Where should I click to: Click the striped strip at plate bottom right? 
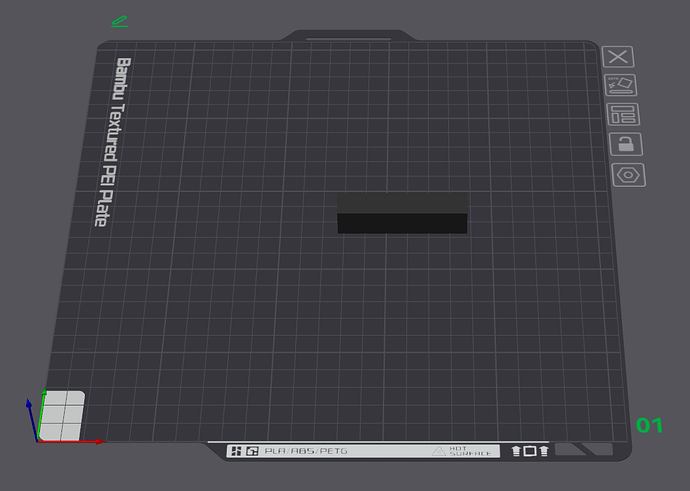(x=583, y=450)
